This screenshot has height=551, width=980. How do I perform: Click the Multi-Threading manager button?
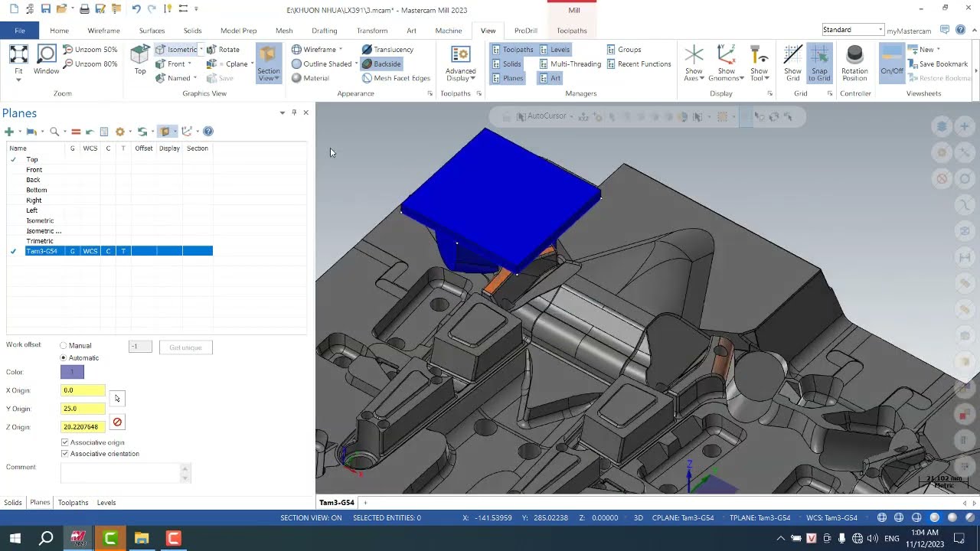pos(570,64)
